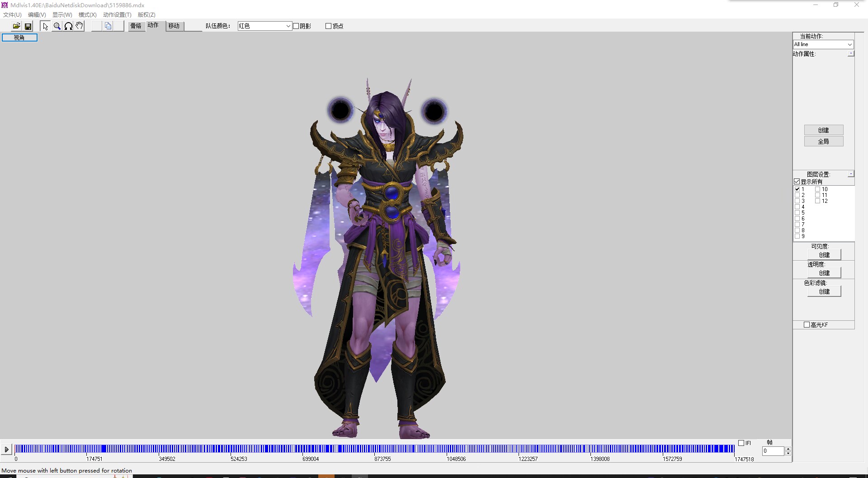Switch to the 骨络 tab
868x478 pixels.
coord(136,26)
